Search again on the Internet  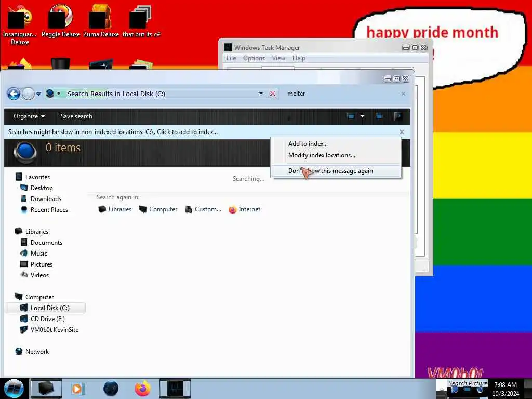point(245,209)
